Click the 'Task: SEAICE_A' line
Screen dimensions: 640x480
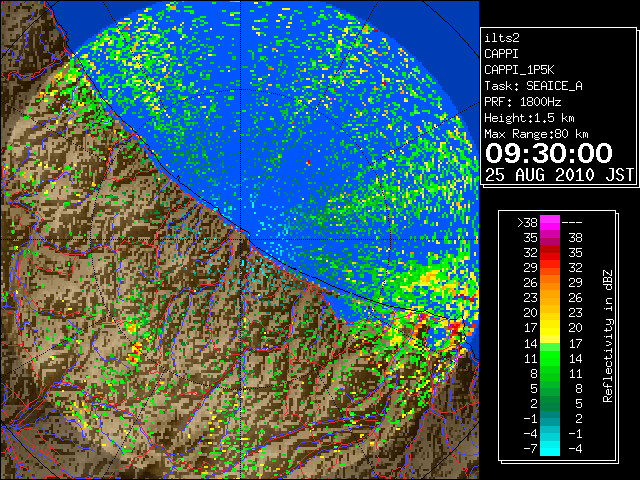pyautogui.click(x=533, y=86)
